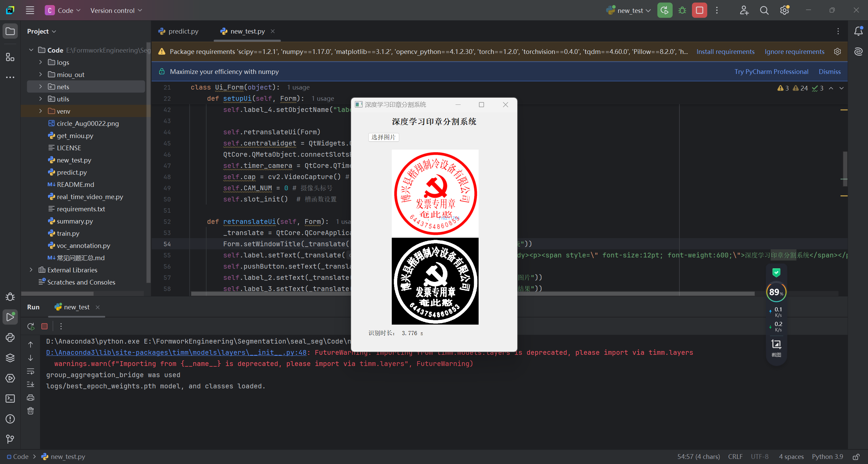
Task: Open the Python Console tool window
Action: click(x=10, y=337)
